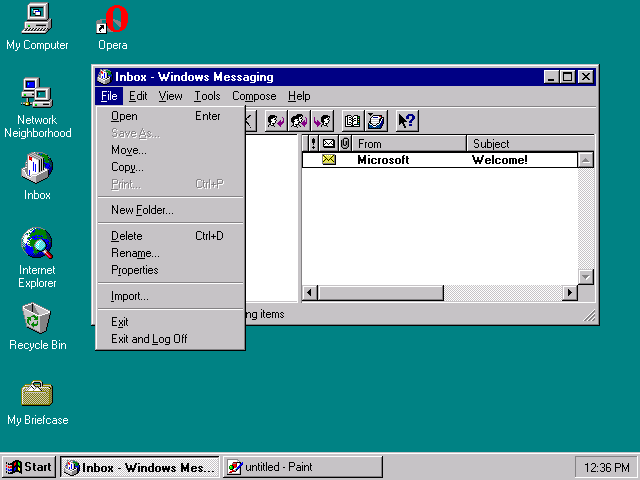
Task: Click horizontal scroll left arrow
Action: [x=310, y=293]
